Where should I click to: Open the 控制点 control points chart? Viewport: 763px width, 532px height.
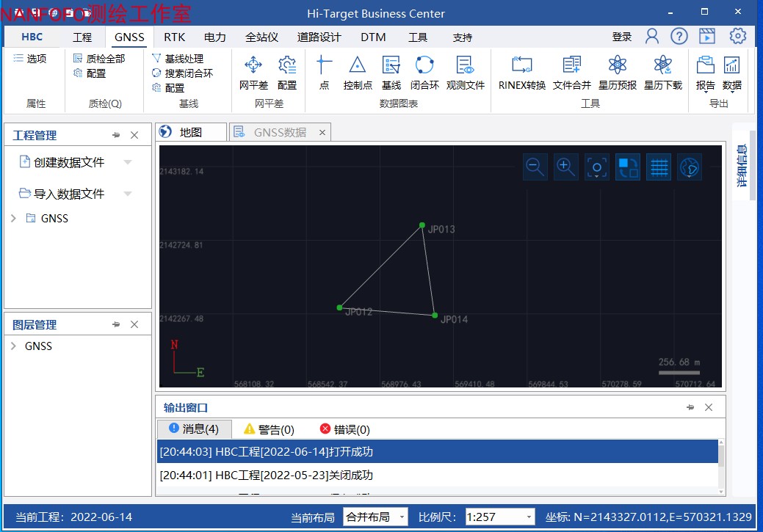(x=358, y=73)
